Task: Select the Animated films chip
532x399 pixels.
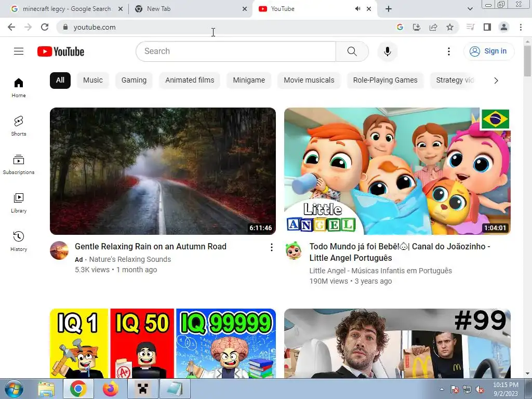Action: click(190, 81)
